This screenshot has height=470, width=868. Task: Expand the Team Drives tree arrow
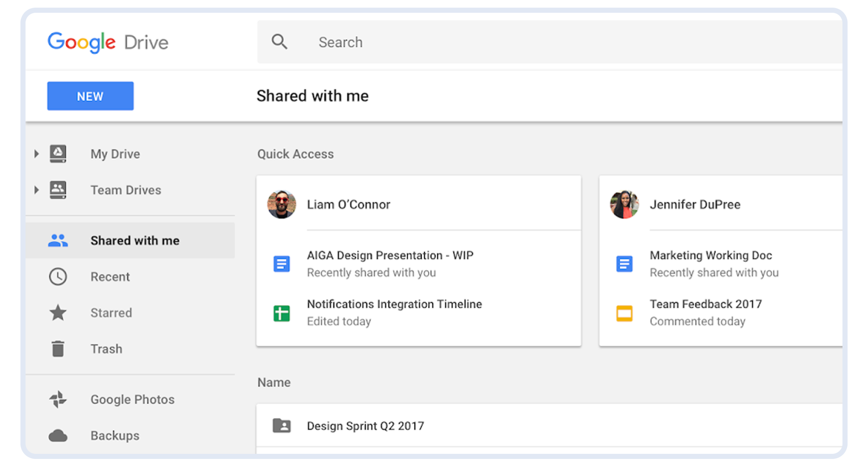click(x=37, y=190)
